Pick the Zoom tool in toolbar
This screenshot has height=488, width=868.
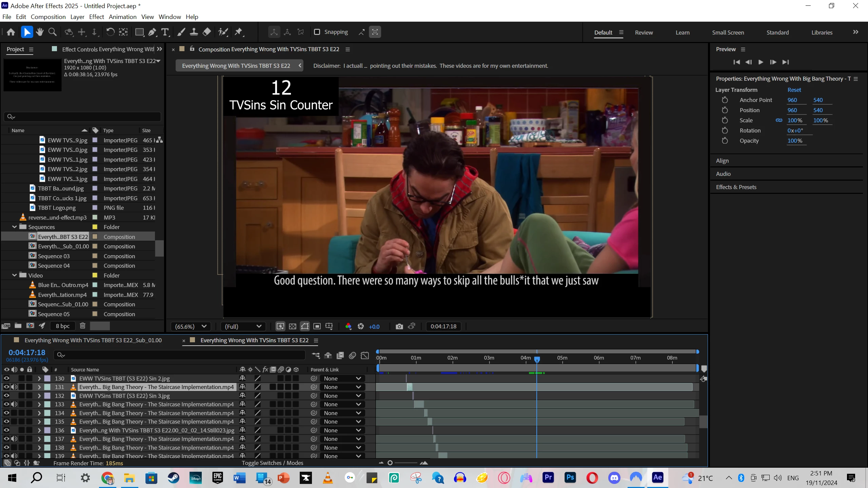(x=52, y=32)
